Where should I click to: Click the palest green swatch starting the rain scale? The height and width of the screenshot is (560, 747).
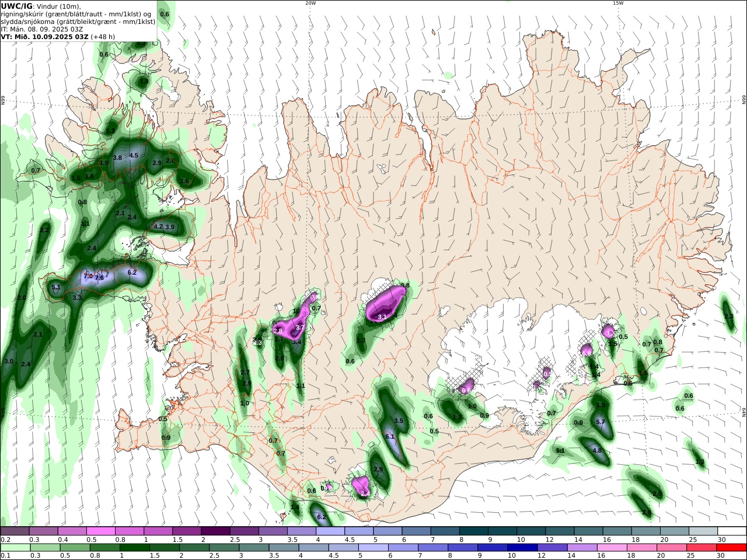click(15, 548)
